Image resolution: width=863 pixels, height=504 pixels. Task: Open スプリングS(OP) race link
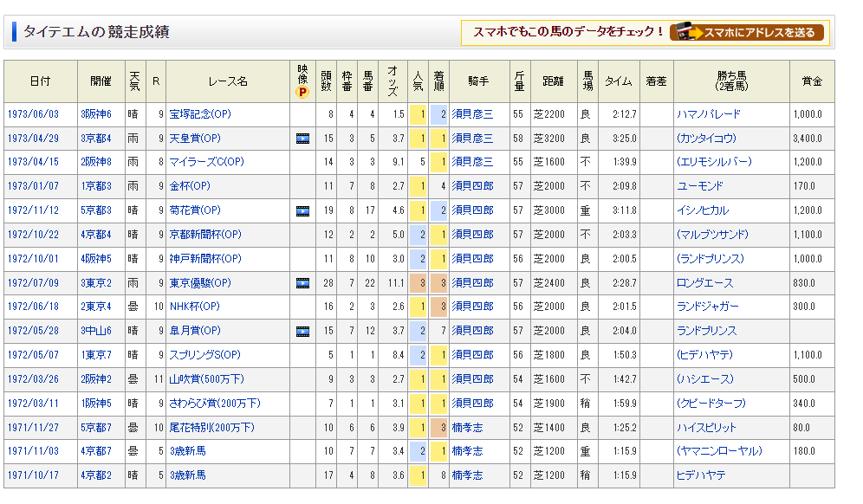tap(204, 355)
